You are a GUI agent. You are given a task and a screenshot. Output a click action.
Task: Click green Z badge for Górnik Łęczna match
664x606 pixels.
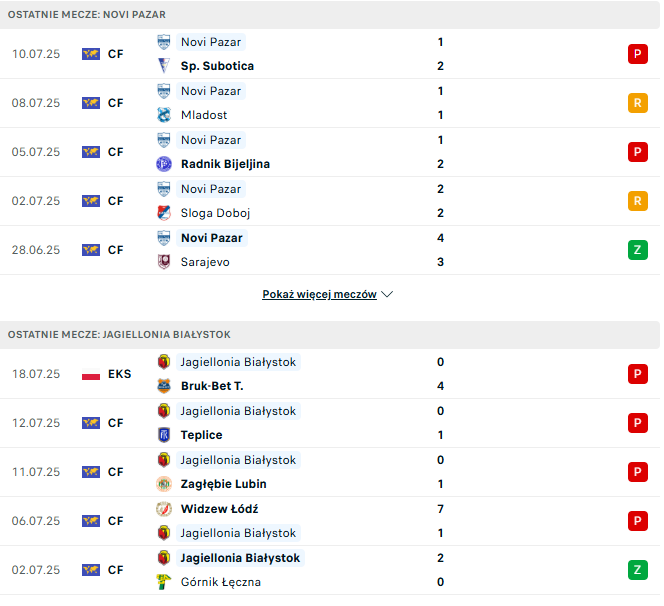(638, 570)
